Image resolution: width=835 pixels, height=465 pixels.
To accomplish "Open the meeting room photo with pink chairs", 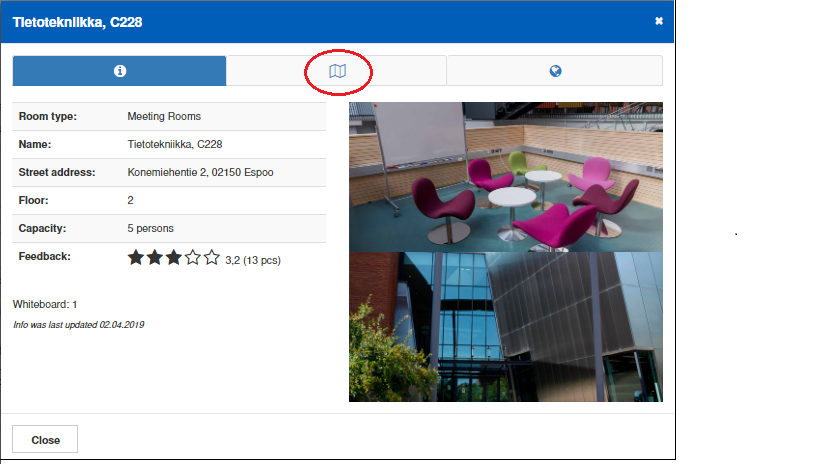I will pos(505,176).
